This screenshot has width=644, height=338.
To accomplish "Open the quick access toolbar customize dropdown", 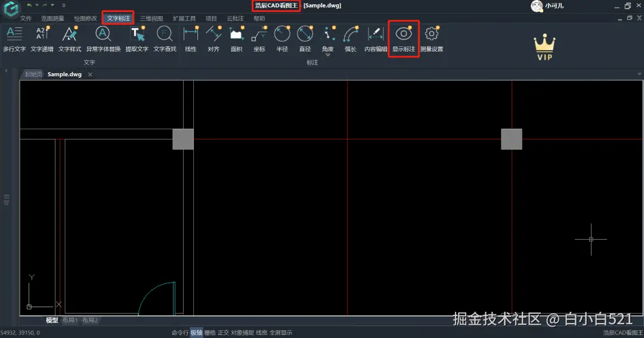I will point(64,5).
